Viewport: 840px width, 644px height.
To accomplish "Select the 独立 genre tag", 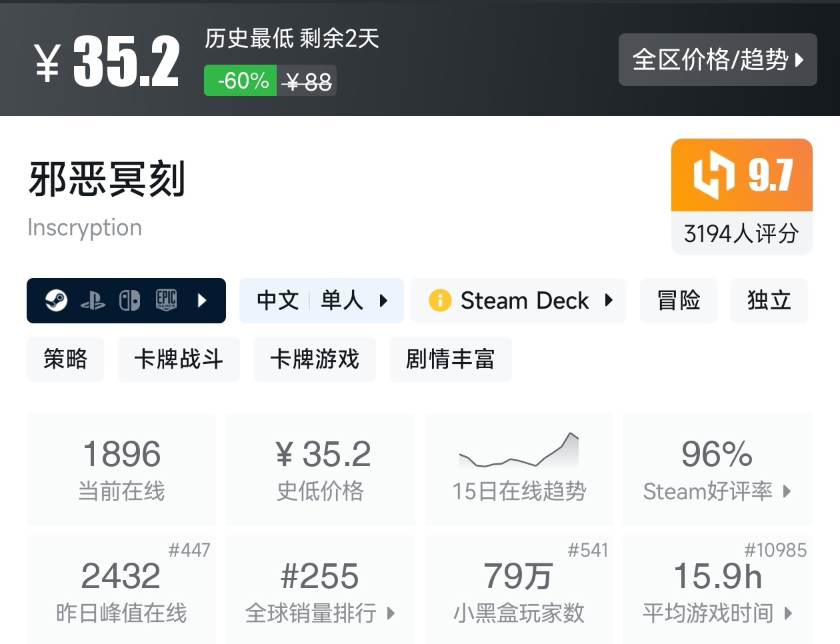I will [769, 301].
